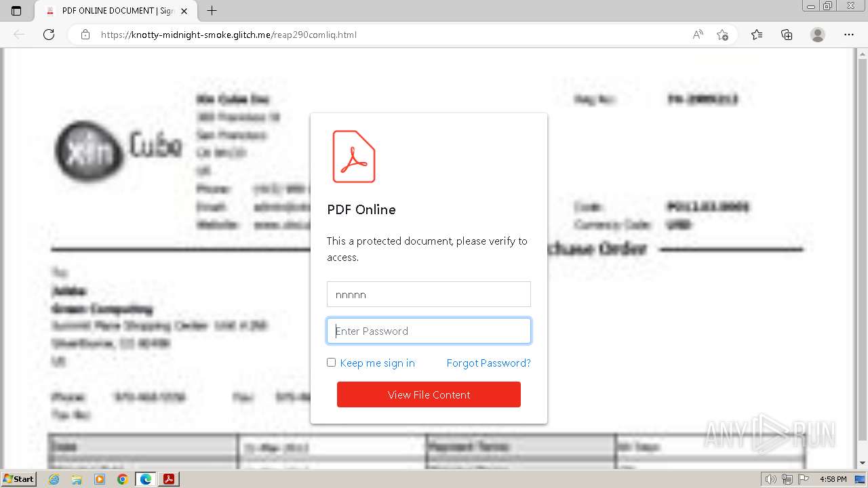Click the address bar URL

click(x=229, y=35)
